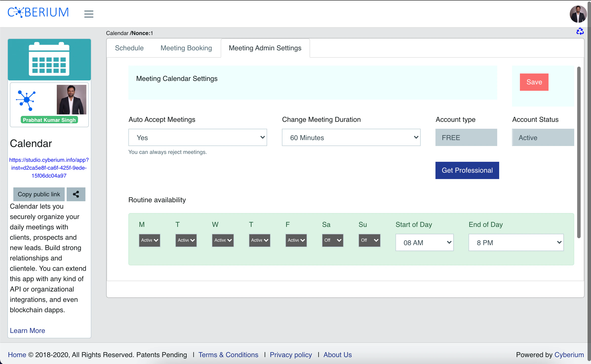This screenshot has width=591, height=364.
Task: Open the Privacy policy page
Action: (291, 355)
